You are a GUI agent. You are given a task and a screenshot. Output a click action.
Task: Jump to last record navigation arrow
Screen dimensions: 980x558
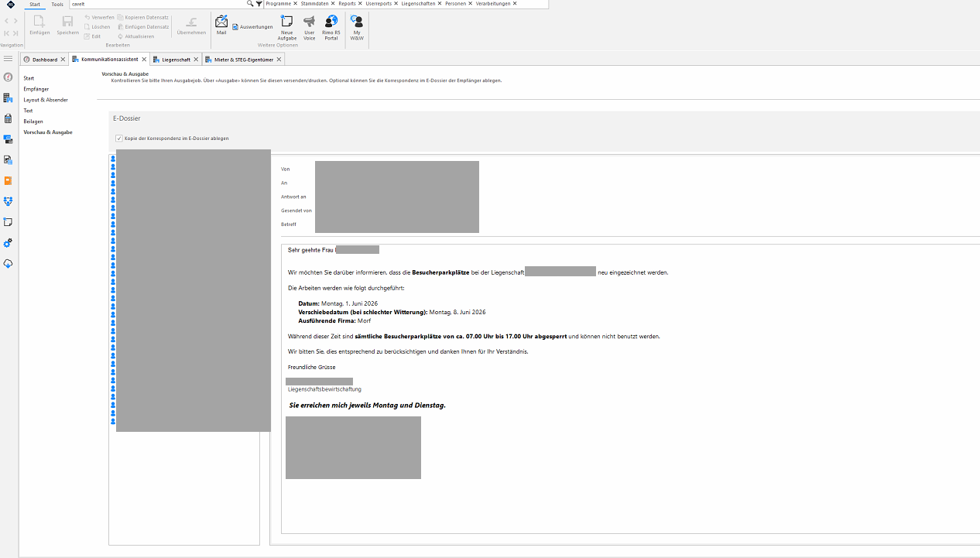coord(15,33)
